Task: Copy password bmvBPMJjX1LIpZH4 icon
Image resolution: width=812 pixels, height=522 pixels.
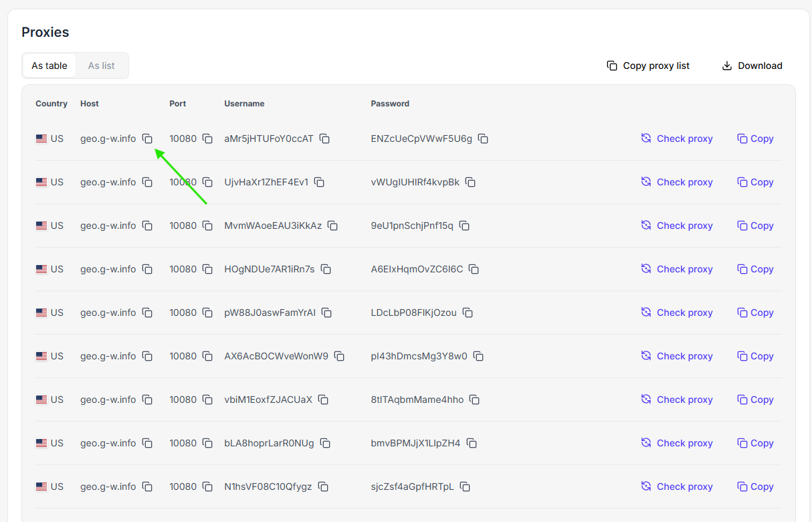Action: click(472, 443)
